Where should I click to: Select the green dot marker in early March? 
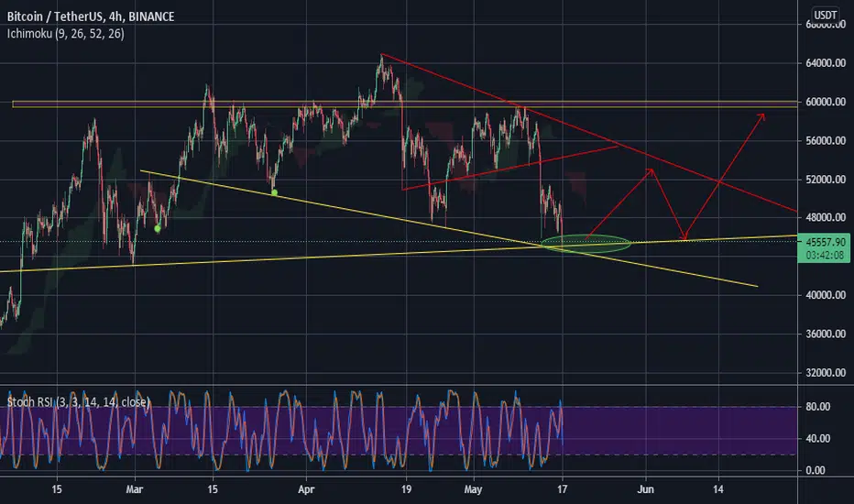pos(158,229)
